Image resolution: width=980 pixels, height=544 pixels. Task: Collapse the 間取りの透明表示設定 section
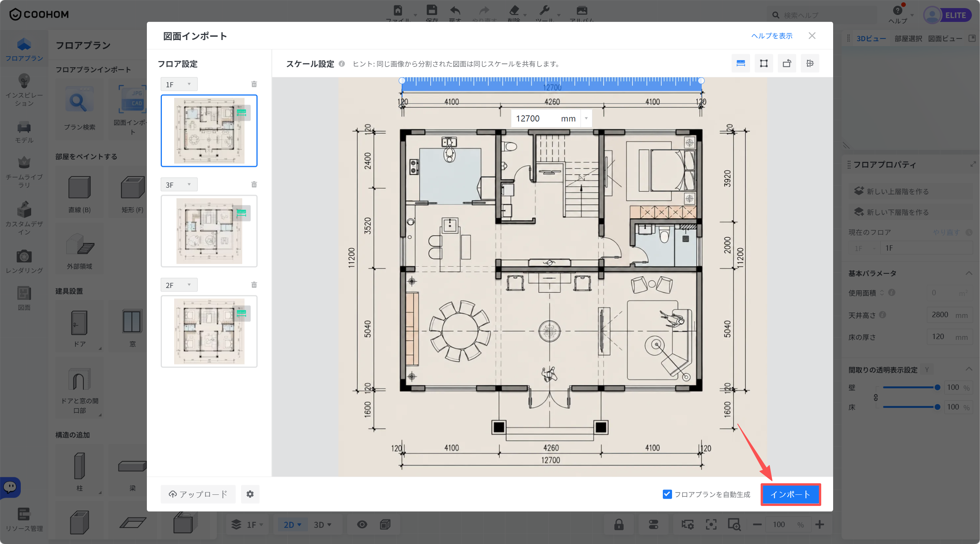click(x=968, y=369)
